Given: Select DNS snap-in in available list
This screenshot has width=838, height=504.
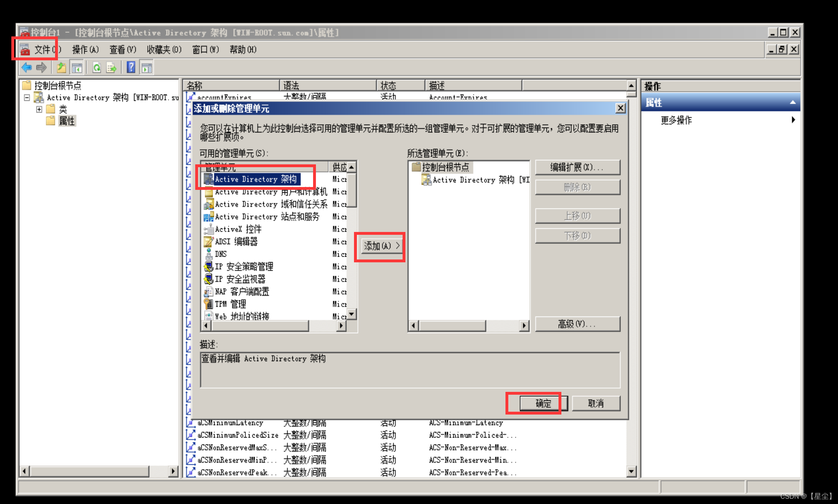Looking at the screenshot, I should click(221, 254).
